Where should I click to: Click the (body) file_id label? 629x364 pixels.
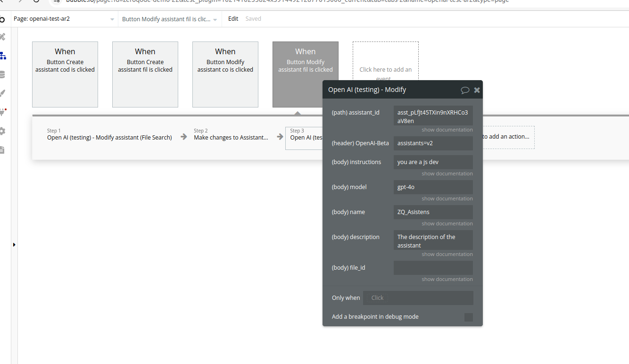pyautogui.click(x=348, y=267)
